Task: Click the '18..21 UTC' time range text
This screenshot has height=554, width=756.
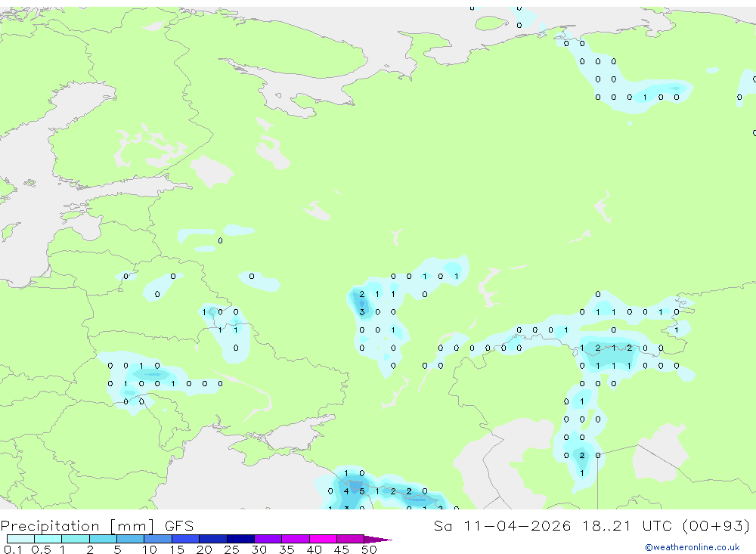Action: point(627,525)
